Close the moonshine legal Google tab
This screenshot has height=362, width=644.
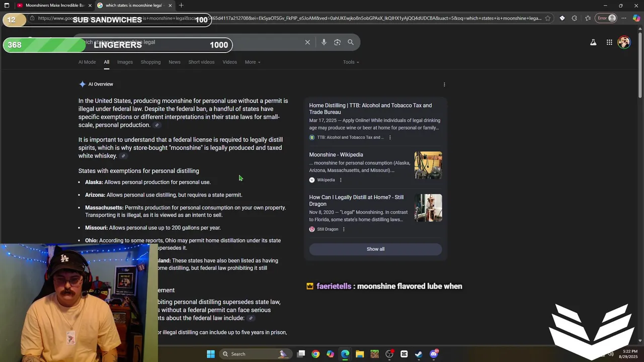point(170,6)
